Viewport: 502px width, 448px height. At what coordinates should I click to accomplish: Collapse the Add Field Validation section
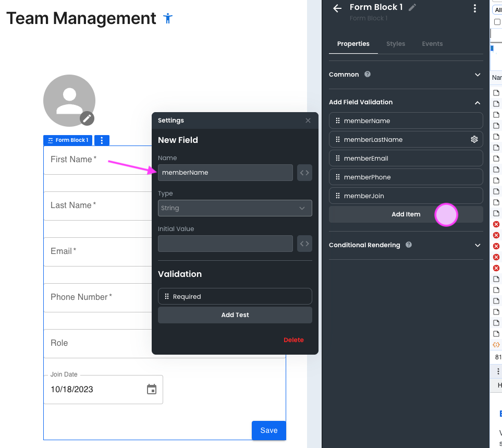pyautogui.click(x=477, y=103)
